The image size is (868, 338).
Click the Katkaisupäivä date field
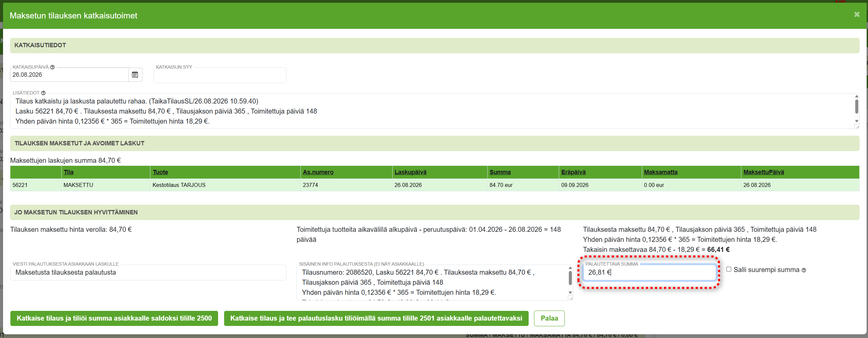69,74
